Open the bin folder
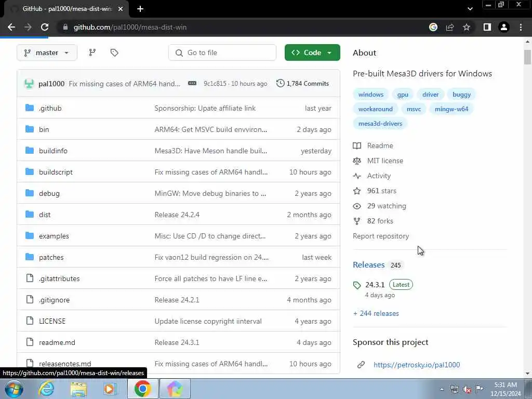Image resolution: width=532 pixels, height=399 pixels. [44, 129]
